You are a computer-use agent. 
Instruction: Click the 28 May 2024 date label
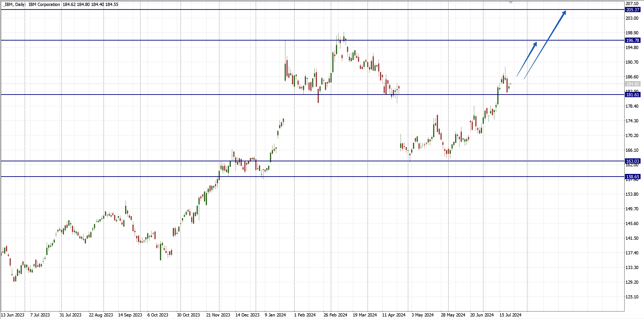pyautogui.click(x=453, y=315)
